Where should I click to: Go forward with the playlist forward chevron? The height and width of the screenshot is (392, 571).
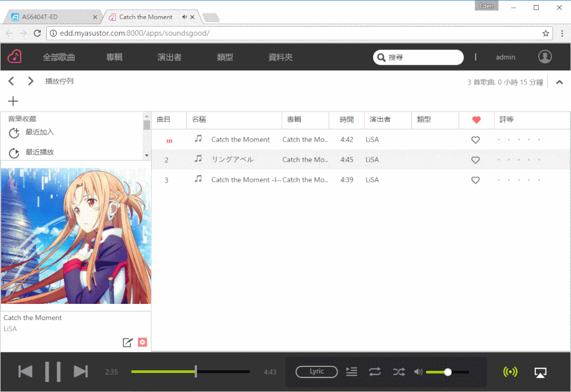[x=31, y=81]
